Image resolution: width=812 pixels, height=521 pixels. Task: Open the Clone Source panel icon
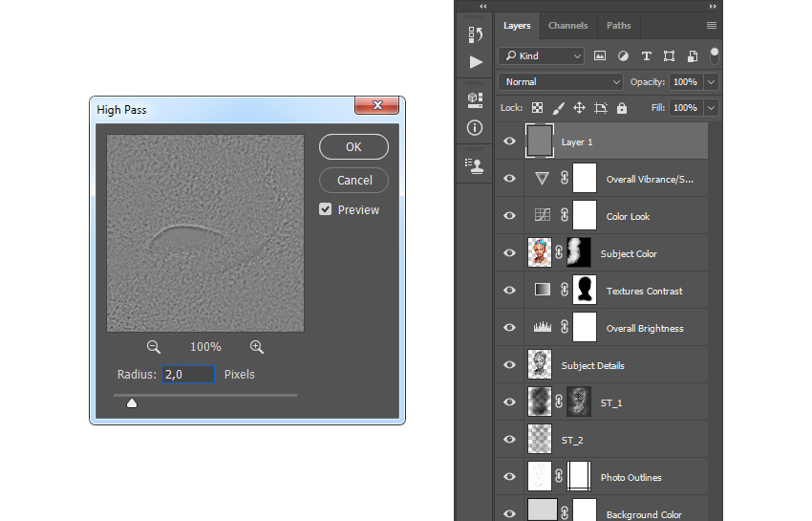click(475, 166)
